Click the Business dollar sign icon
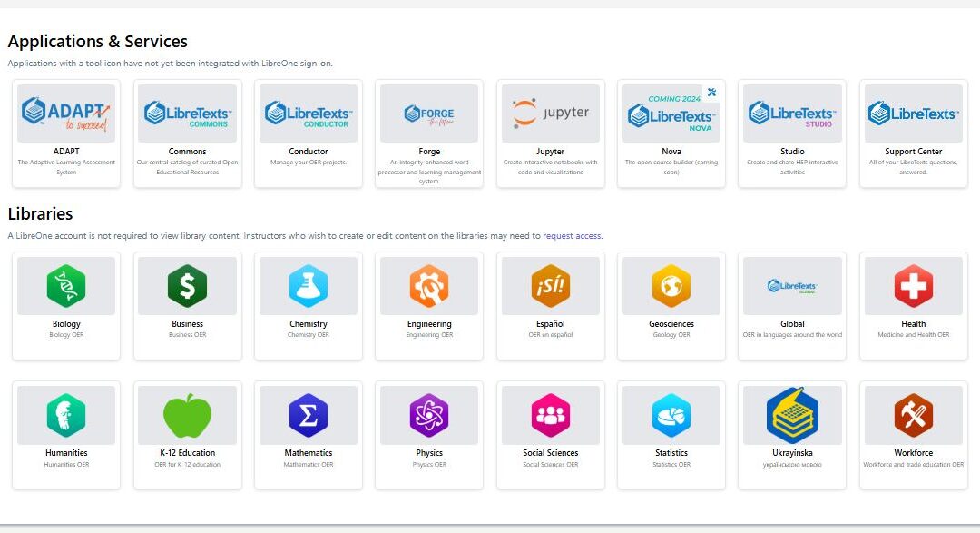Image resolution: width=980 pixels, height=533 pixels. tap(187, 286)
